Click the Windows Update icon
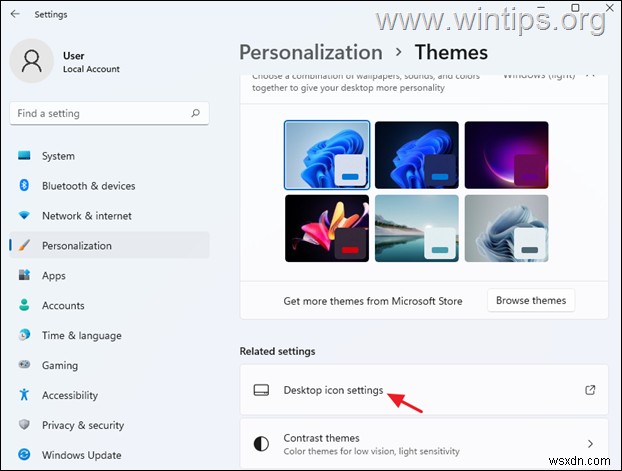Image resolution: width=622 pixels, height=471 pixels. coord(24,455)
